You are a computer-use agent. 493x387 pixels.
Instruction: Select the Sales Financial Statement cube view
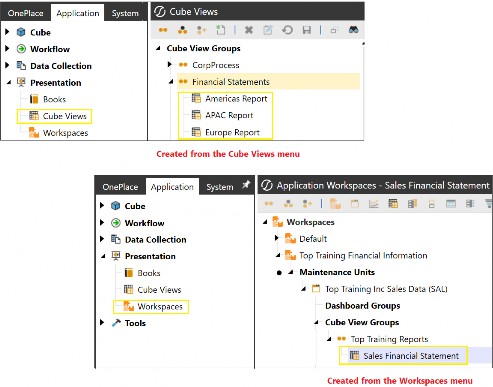pos(411,356)
